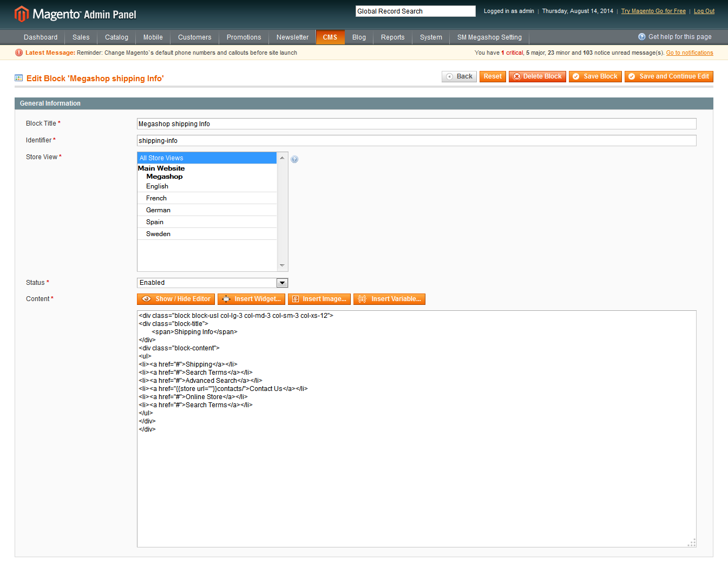Click the Main Website group label
Image resolution: width=728 pixels, height=561 pixels.
click(x=161, y=168)
